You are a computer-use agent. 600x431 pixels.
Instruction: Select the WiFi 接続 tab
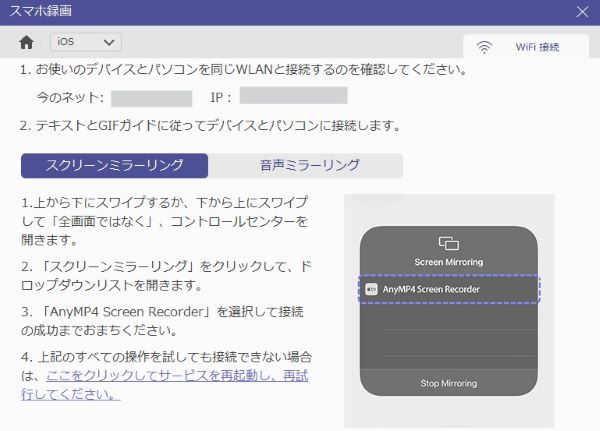point(525,47)
